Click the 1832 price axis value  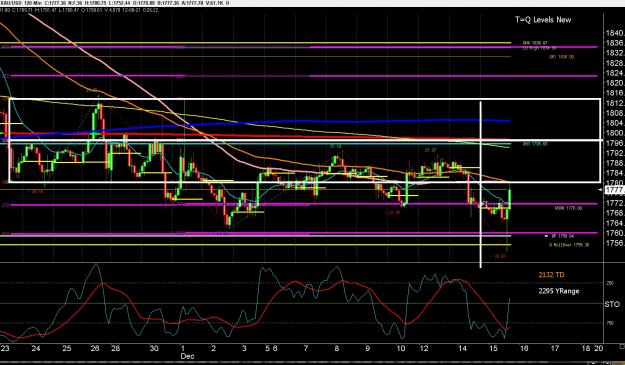pos(615,53)
